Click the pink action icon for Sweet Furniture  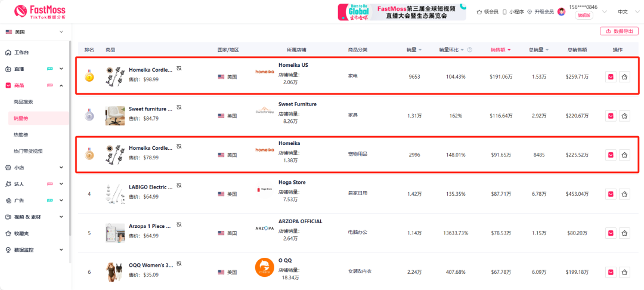pos(611,116)
